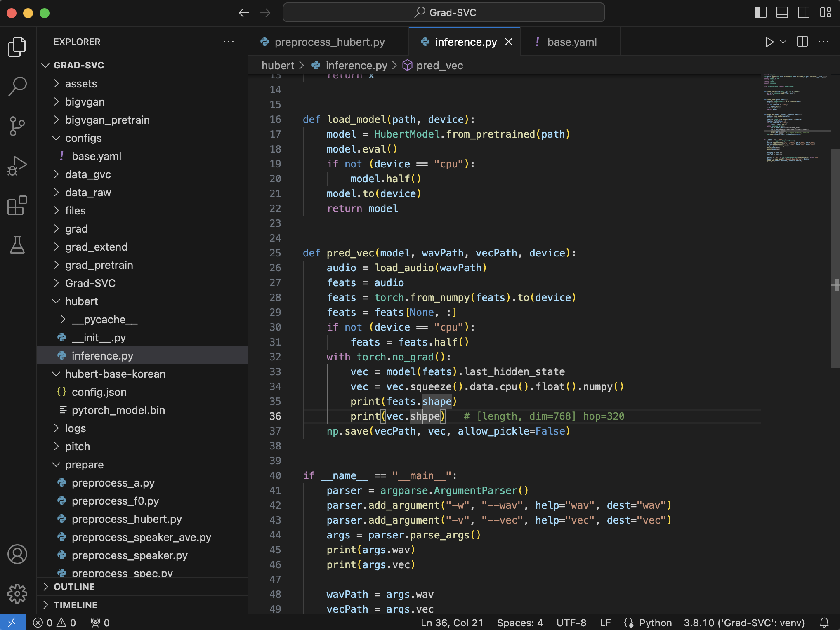Open the Explorer view in activity bar
The image size is (840, 630).
click(x=17, y=47)
